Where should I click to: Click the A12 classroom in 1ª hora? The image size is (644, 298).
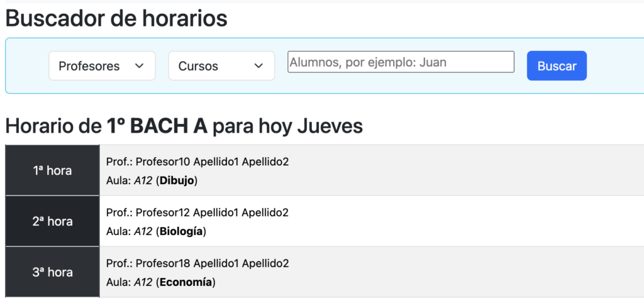143,181
